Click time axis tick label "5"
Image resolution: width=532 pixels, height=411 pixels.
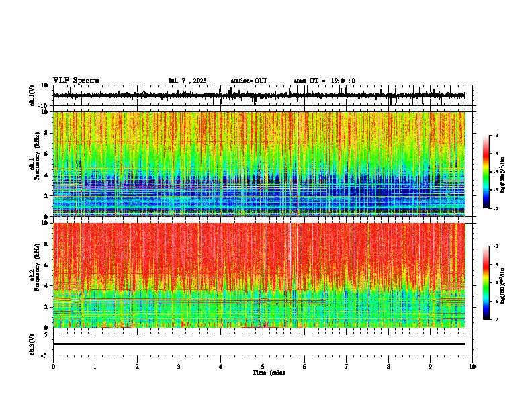click(x=263, y=367)
